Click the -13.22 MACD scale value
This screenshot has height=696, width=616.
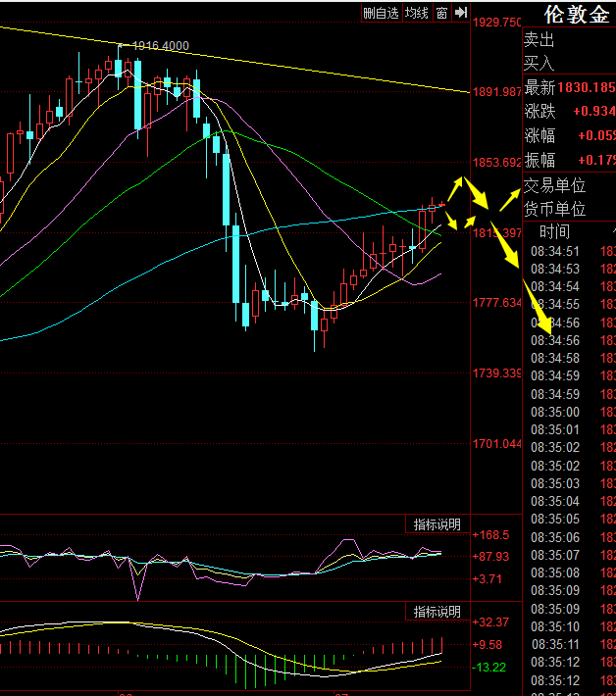click(489, 668)
